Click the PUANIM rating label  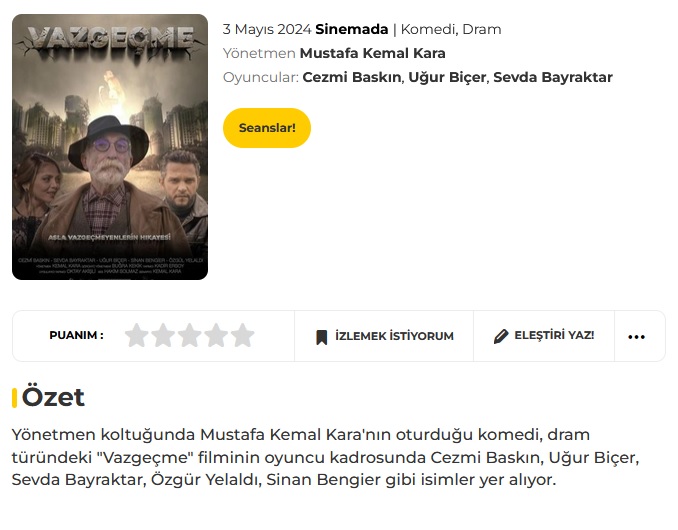pos(77,335)
